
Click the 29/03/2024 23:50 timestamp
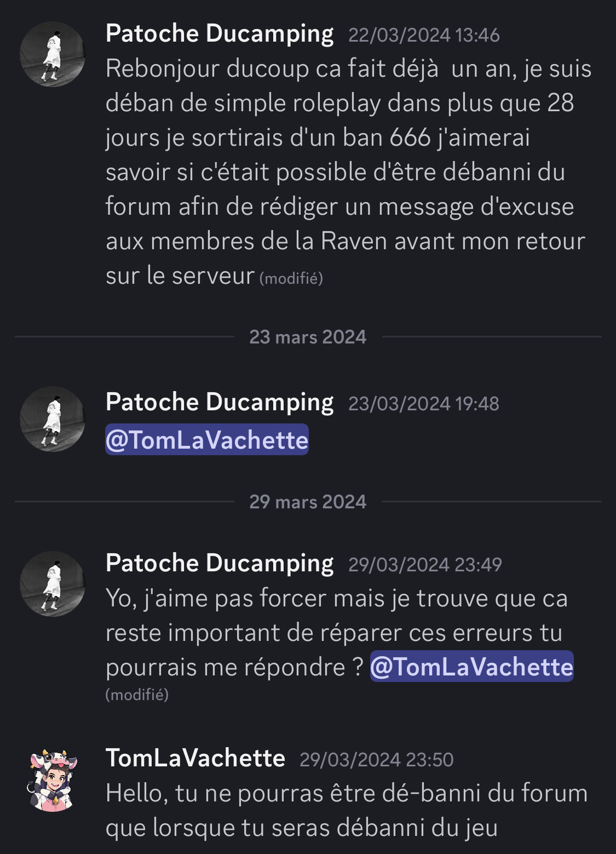coord(377,760)
